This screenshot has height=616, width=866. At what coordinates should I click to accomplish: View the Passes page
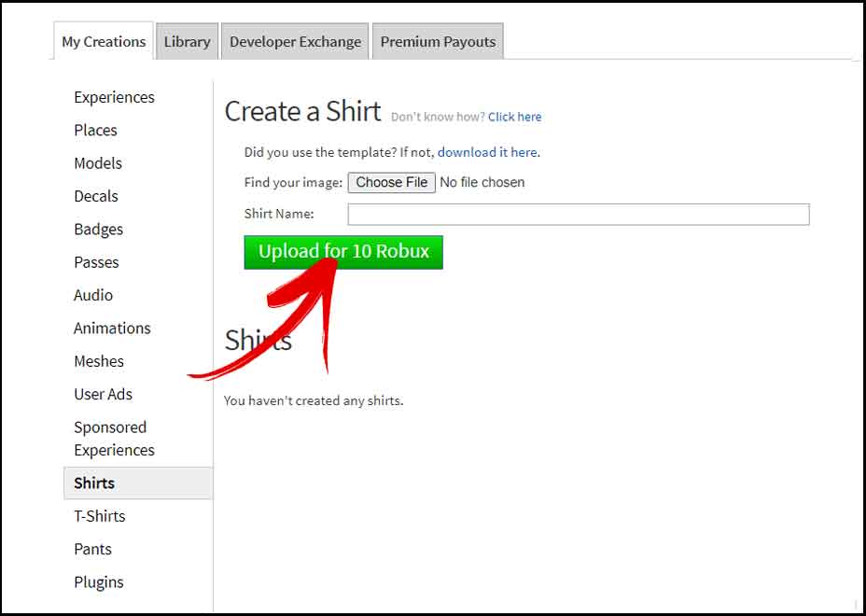point(96,262)
